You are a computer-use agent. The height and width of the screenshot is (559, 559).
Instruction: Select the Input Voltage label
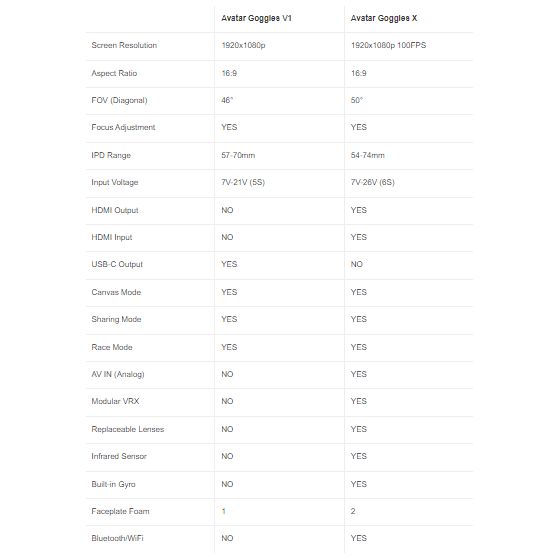tap(114, 182)
